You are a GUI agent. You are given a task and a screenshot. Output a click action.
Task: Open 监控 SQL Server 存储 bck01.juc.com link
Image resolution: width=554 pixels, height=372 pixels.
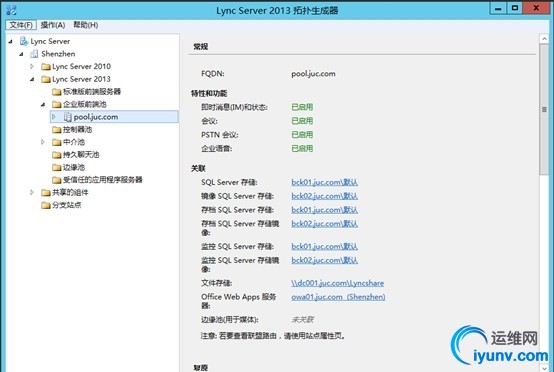click(x=324, y=247)
